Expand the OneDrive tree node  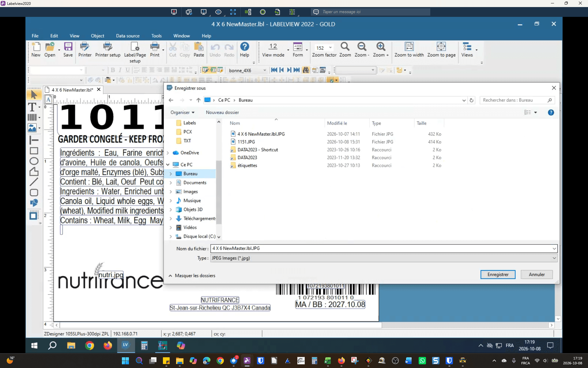click(x=168, y=153)
